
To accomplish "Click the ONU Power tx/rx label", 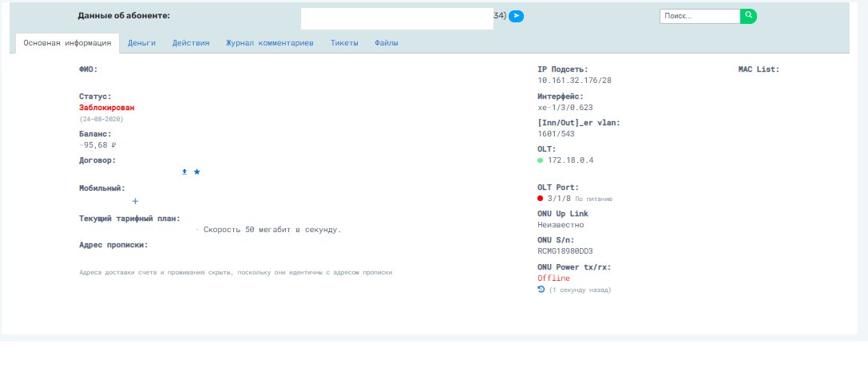I will 574,267.
